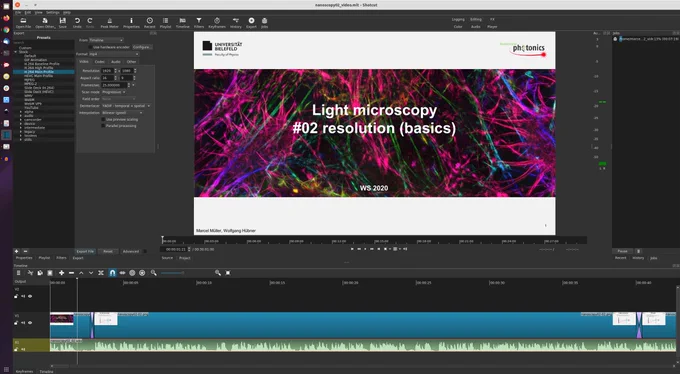Switch to the Keyframes bottom tab

pos(24,371)
